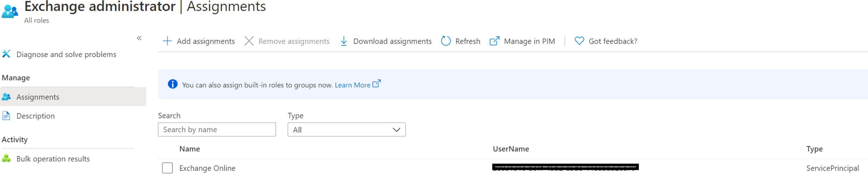Click the Exchange Online name cell
868x177 pixels.
click(207, 168)
